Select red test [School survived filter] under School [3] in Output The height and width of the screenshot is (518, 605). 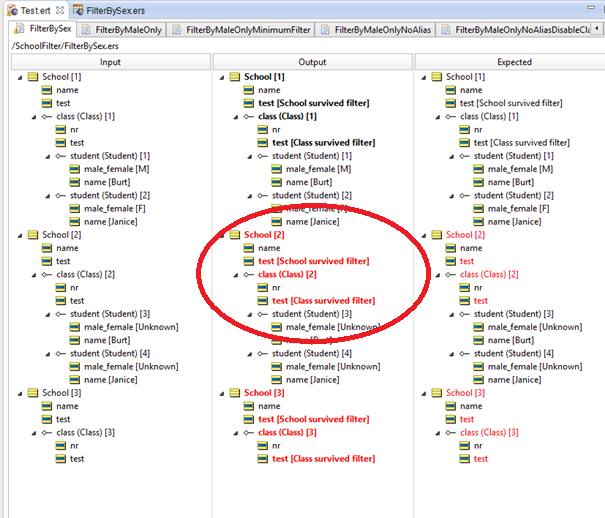tap(314, 419)
